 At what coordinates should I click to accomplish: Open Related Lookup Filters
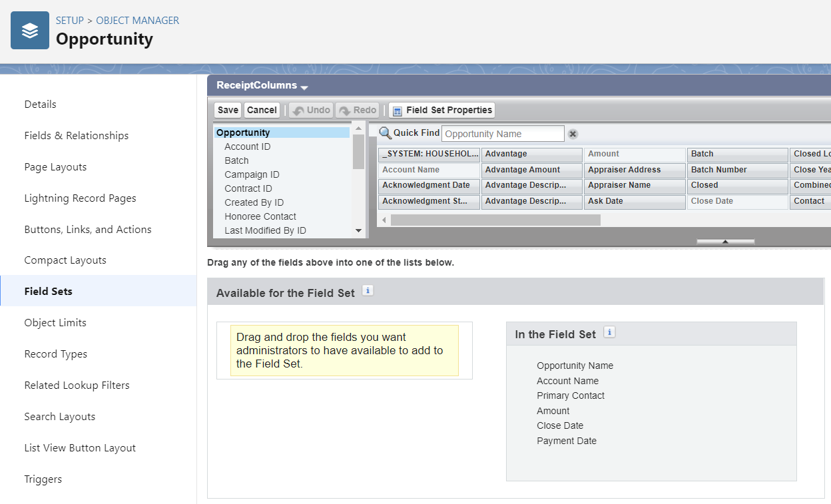(x=77, y=385)
